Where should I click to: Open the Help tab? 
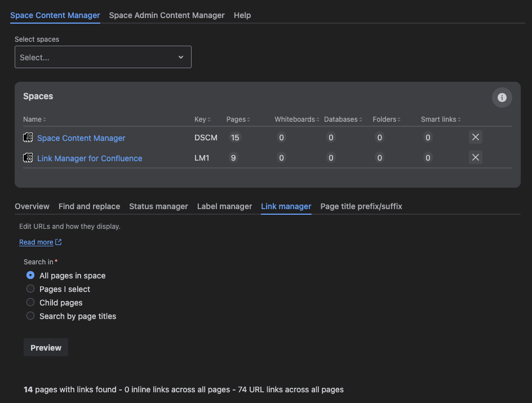[x=242, y=15]
